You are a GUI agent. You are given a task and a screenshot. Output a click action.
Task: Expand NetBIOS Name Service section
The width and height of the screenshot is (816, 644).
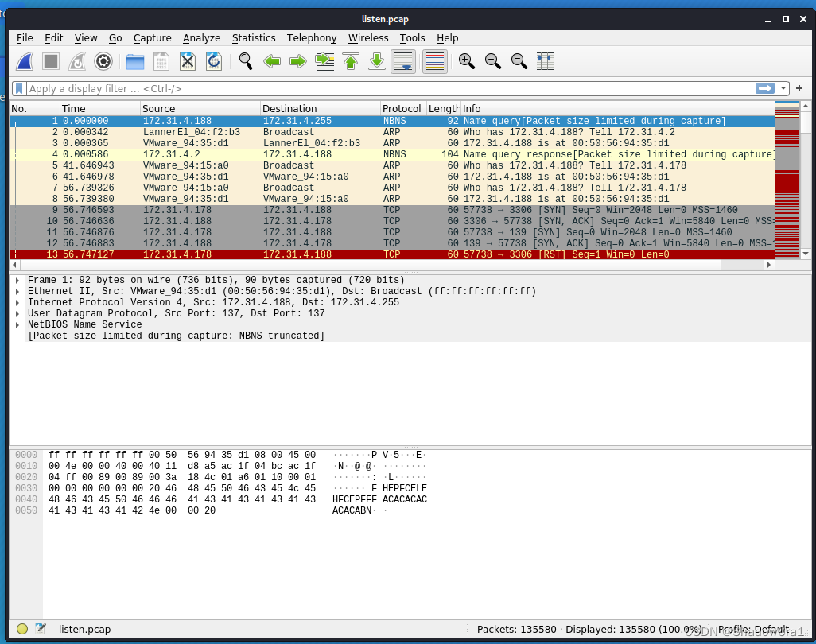point(17,324)
